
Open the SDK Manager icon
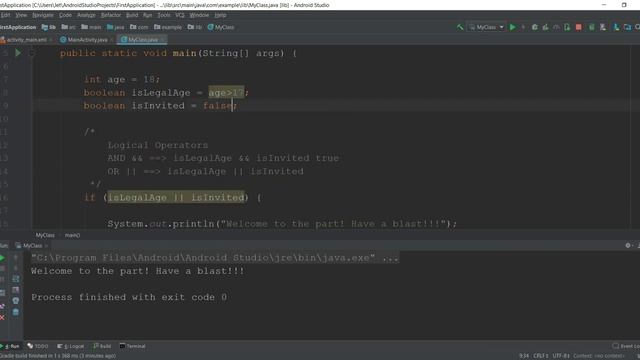[x=616, y=27]
